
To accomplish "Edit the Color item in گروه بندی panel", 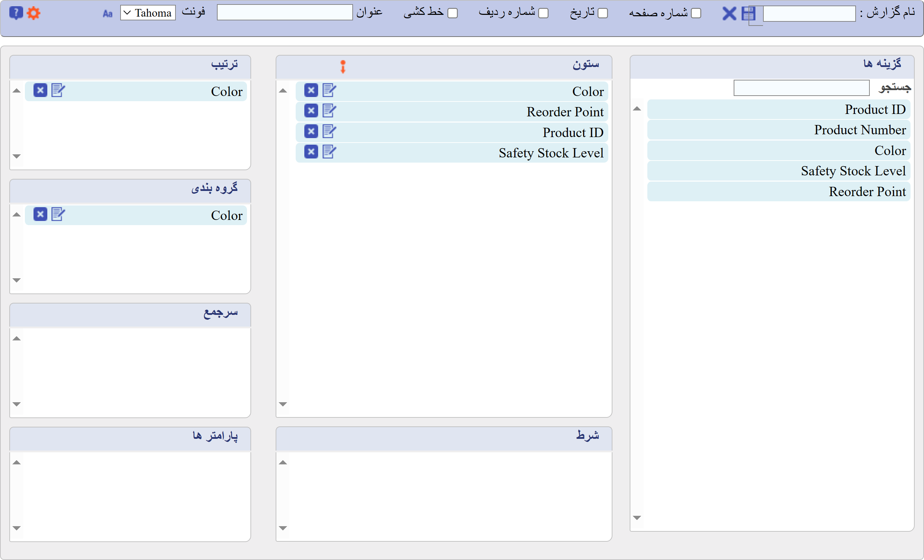I will (58, 214).
